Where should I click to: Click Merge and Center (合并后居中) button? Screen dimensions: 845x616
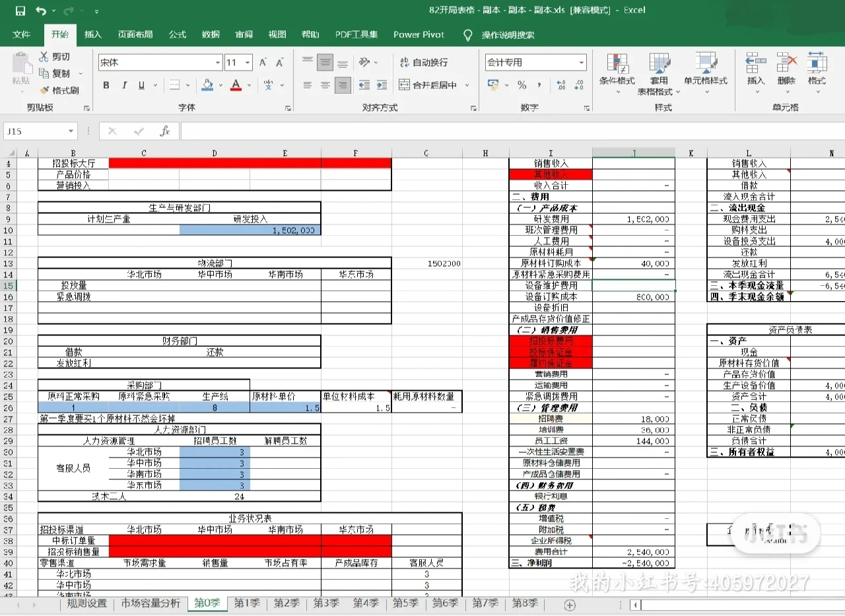tap(428, 85)
